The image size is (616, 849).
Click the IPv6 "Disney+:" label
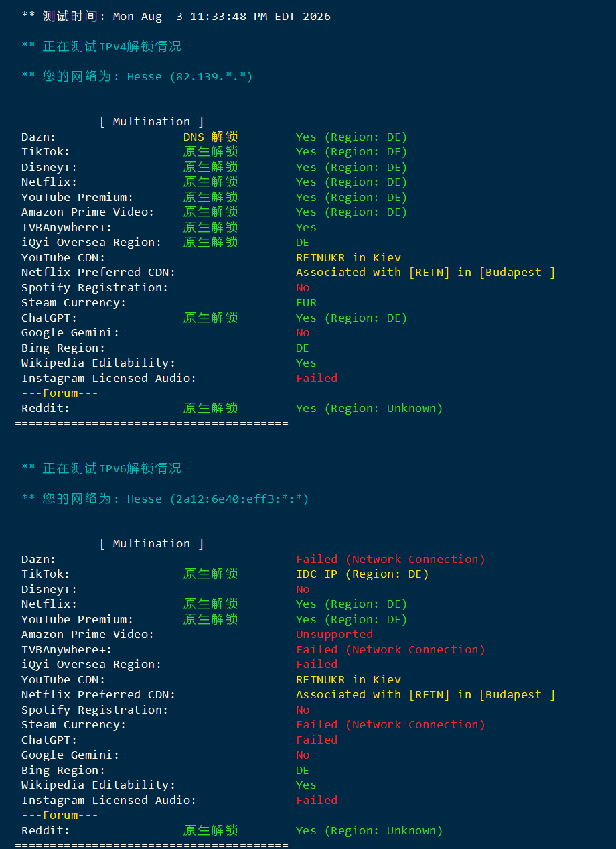(x=49, y=590)
